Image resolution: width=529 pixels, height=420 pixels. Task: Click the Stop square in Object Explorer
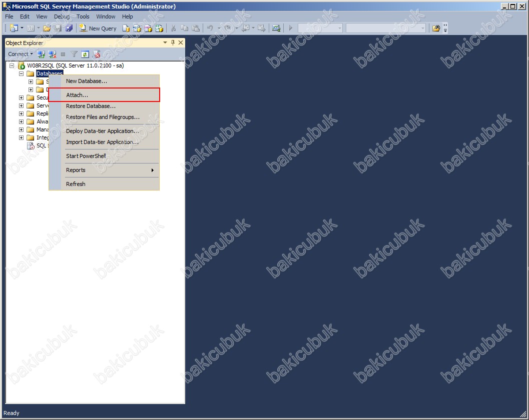click(x=63, y=54)
